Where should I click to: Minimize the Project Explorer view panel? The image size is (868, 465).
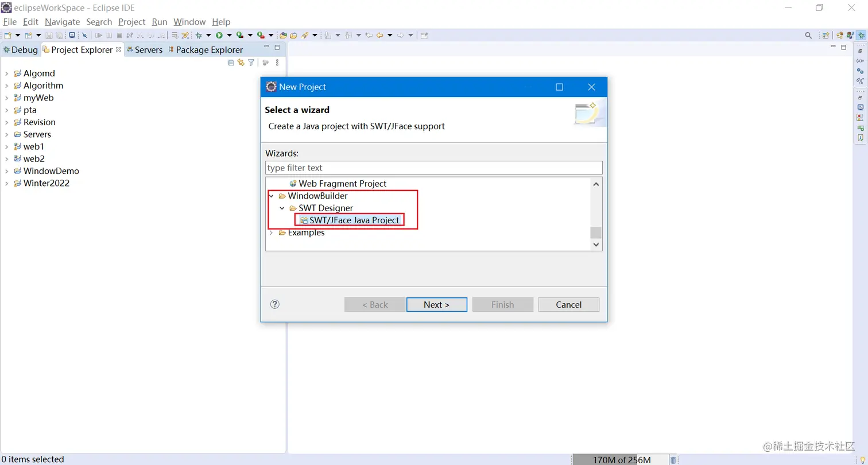click(266, 47)
